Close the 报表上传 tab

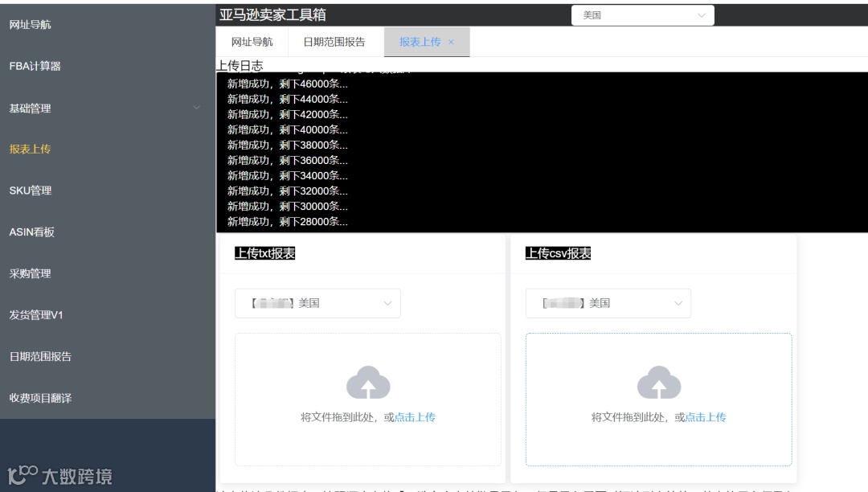[451, 42]
